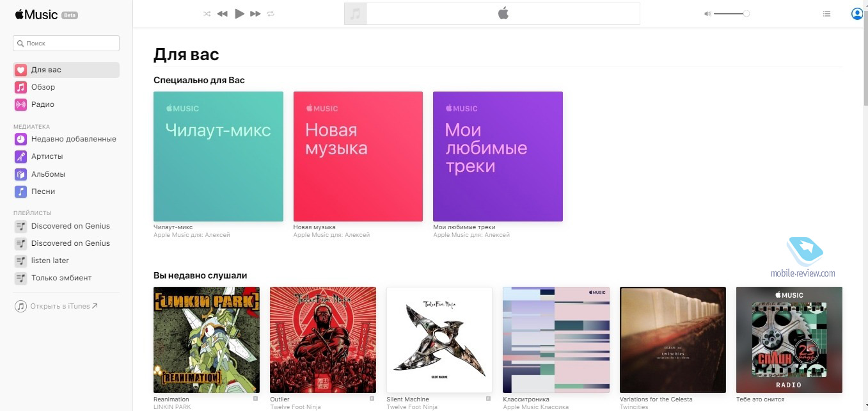Skip to next track
868x411 pixels.
255,13
